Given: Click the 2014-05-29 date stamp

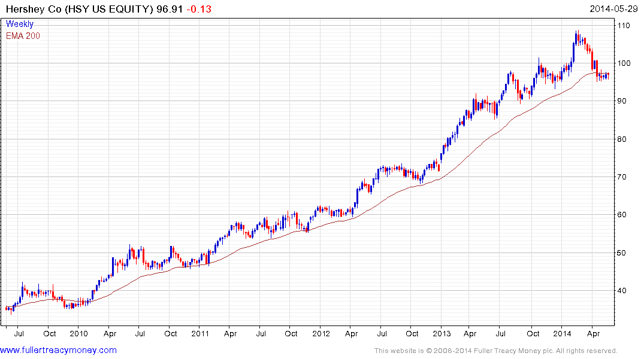Looking at the screenshot, I should tap(613, 9).
